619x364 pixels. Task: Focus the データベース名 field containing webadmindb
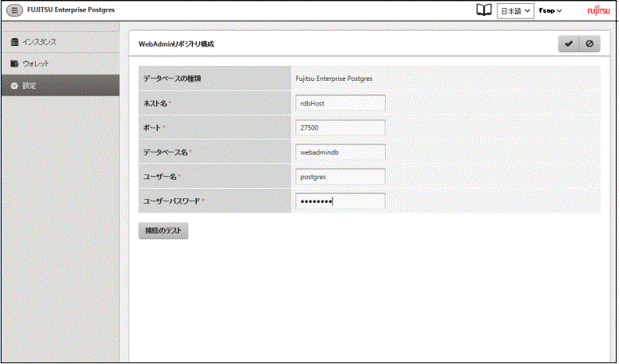340,152
